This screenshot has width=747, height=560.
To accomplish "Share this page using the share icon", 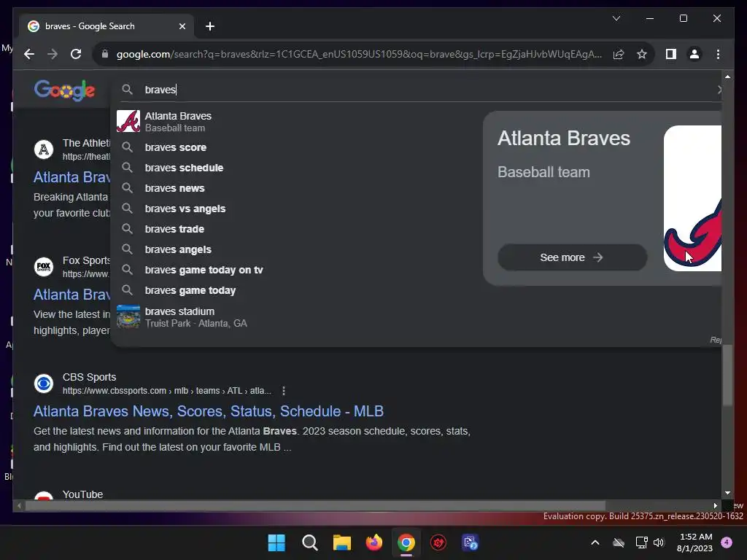I will [619, 54].
